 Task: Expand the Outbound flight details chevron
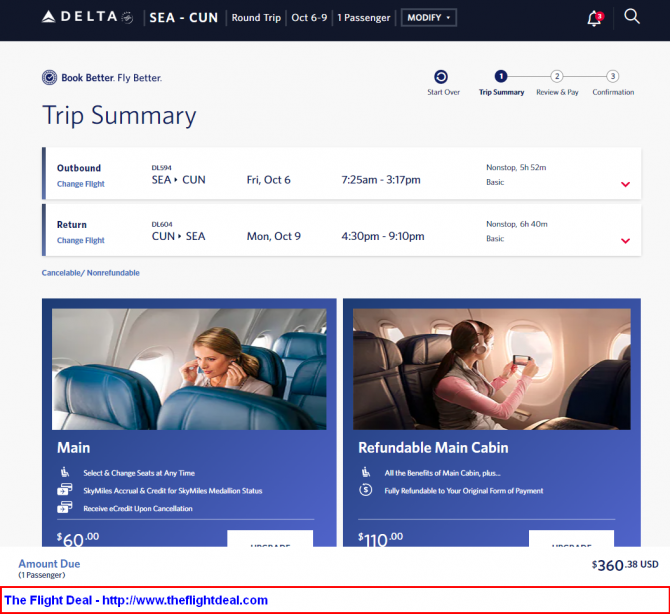pyautogui.click(x=625, y=184)
